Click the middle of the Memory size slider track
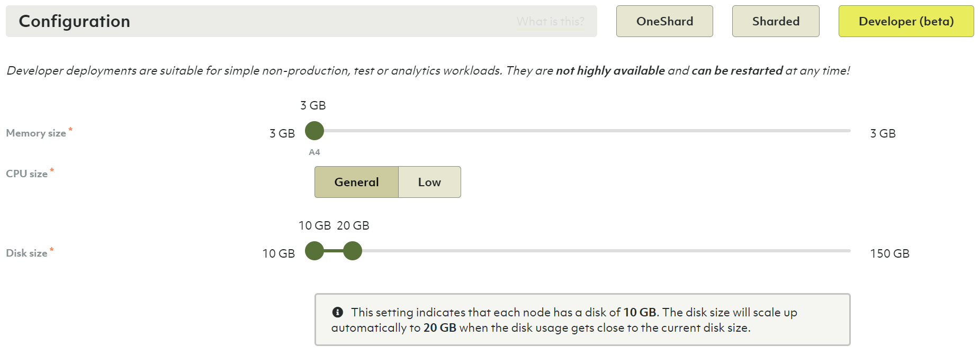980x355 pixels. click(582, 131)
